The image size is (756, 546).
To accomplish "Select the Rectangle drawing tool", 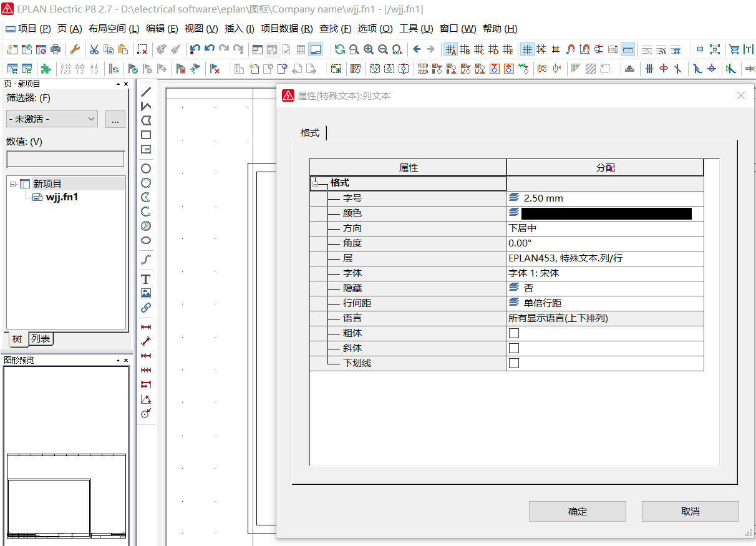I will (146, 135).
